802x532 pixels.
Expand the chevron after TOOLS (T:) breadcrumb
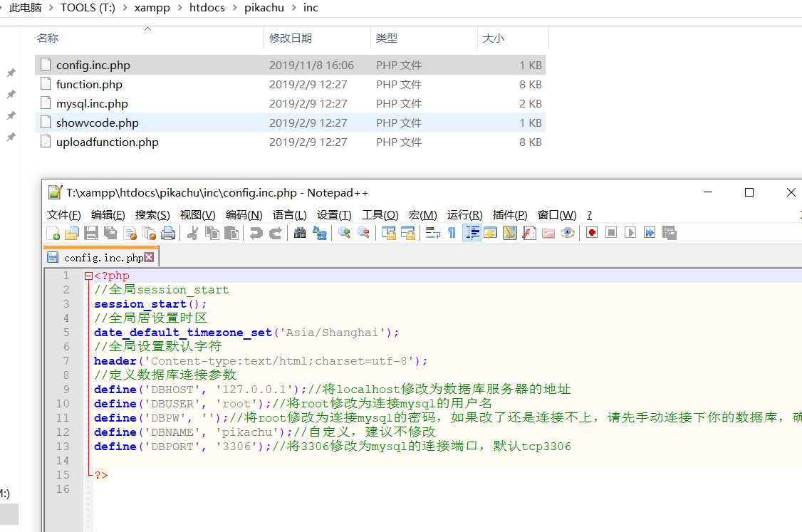(125, 8)
